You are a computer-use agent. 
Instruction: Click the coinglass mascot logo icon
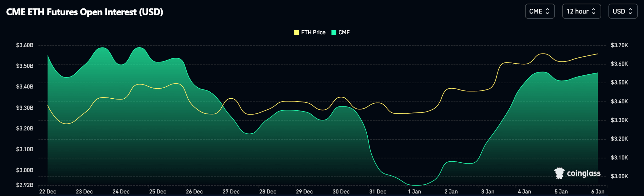click(x=559, y=173)
